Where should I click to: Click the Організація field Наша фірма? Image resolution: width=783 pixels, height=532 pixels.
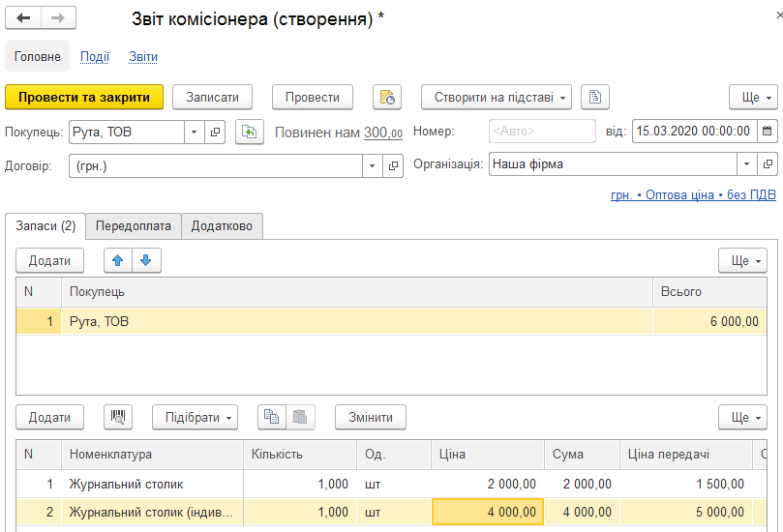[613, 163]
